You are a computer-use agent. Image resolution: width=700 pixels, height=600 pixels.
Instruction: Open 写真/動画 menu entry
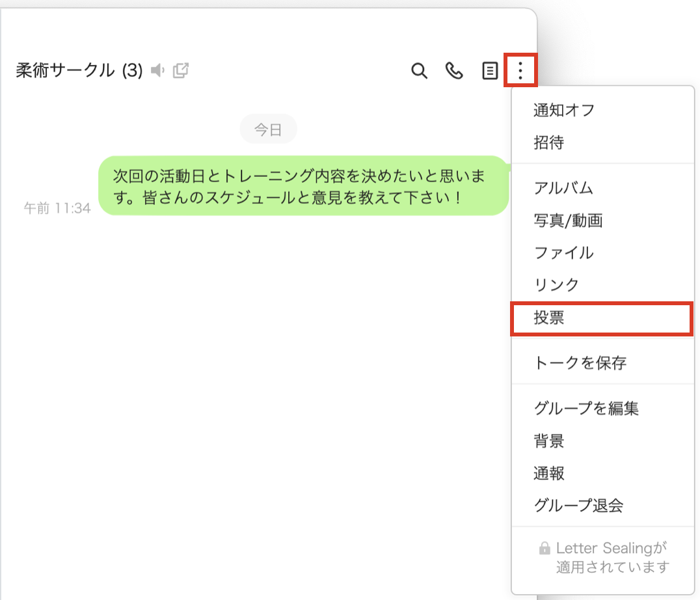[602, 221]
